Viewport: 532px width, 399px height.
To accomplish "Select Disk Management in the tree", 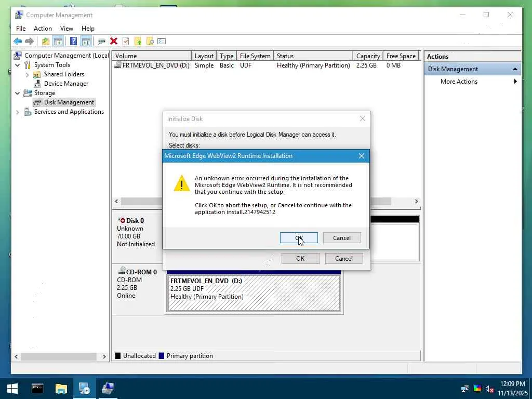I will click(x=69, y=102).
